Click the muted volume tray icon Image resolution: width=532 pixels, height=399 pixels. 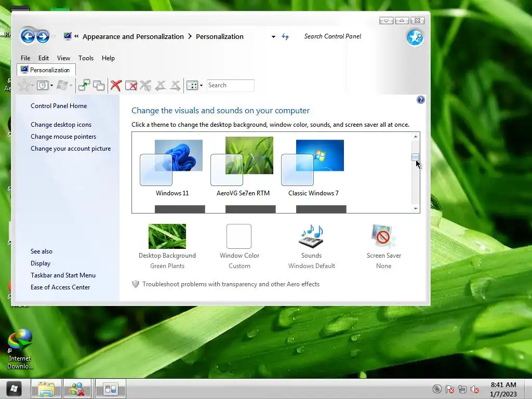(x=475, y=389)
